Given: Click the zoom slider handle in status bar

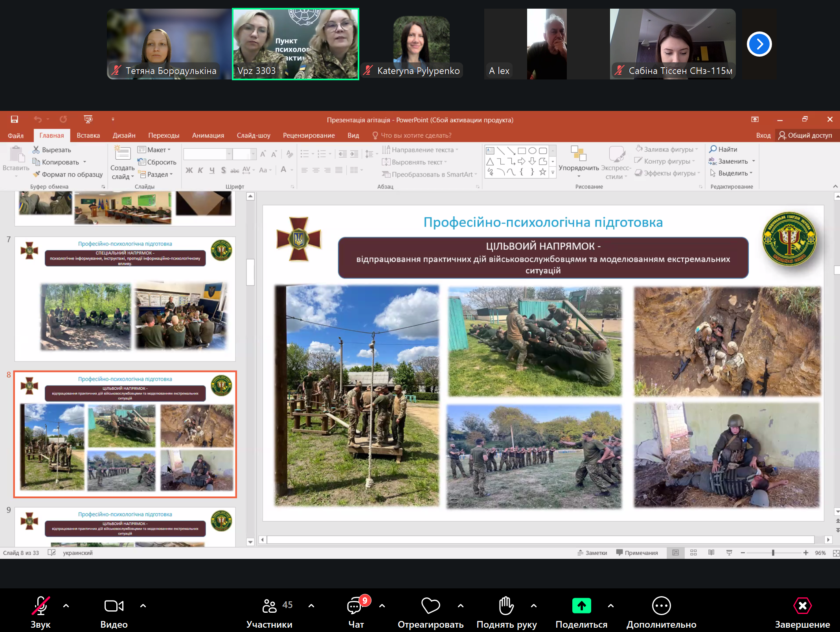Looking at the screenshot, I should (773, 553).
